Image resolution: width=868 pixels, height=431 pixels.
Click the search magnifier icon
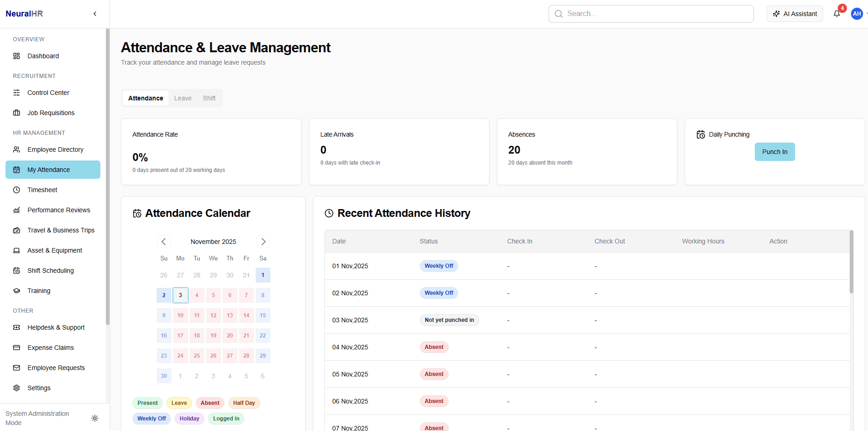pos(559,14)
